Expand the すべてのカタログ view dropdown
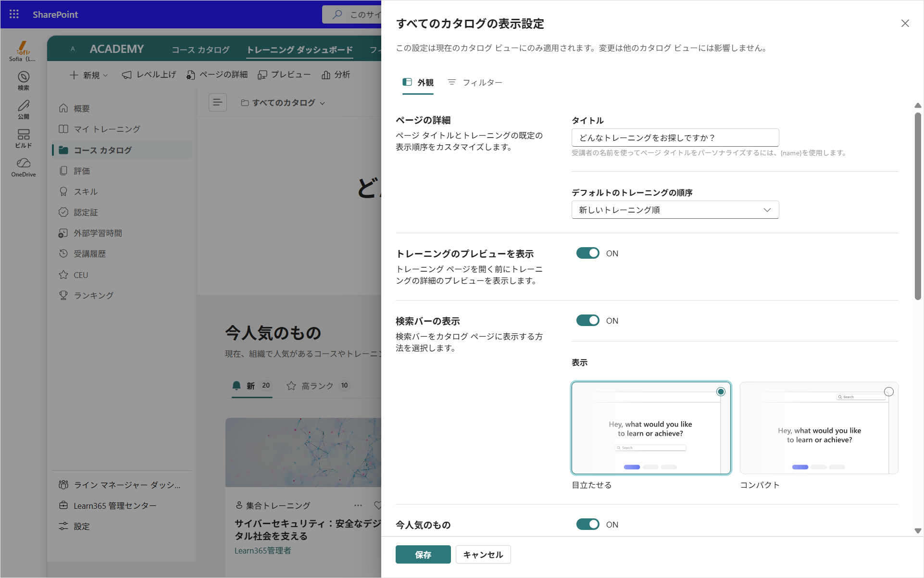924x578 pixels. click(283, 102)
